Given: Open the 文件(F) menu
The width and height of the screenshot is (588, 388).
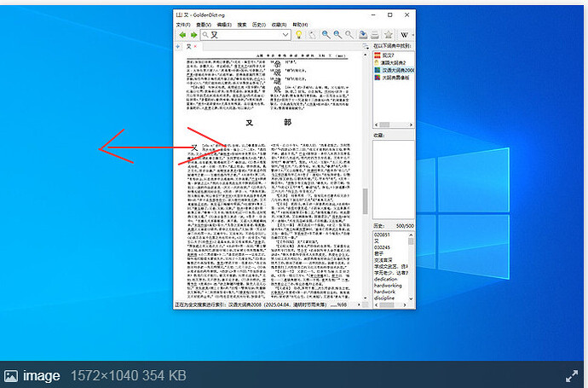Looking at the screenshot, I should click(x=183, y=25).
